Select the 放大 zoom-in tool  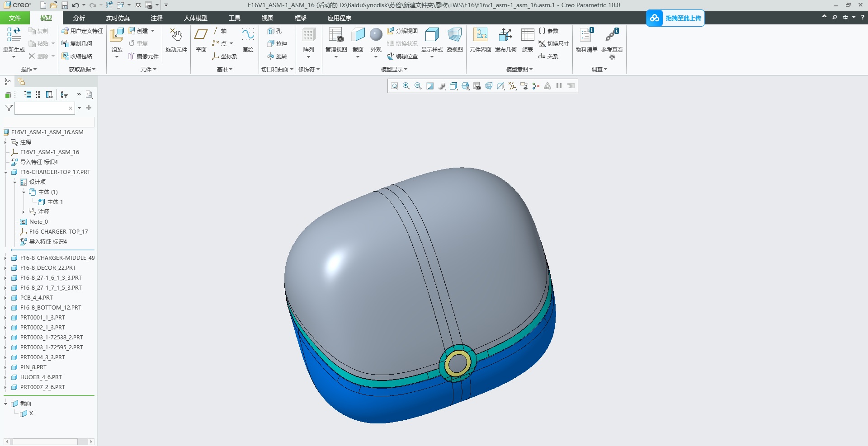[x=406, y=86]
